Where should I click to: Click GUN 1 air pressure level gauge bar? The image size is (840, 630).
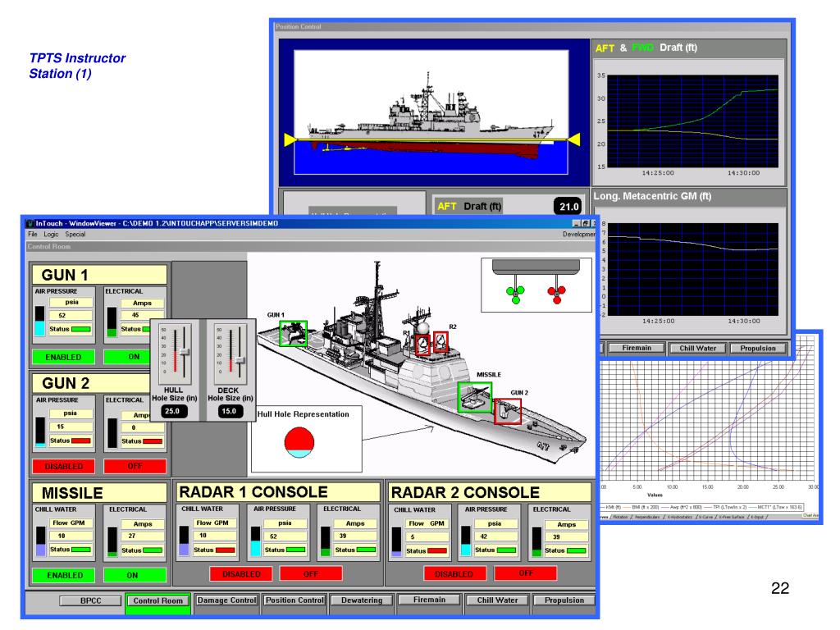(39, 321)
